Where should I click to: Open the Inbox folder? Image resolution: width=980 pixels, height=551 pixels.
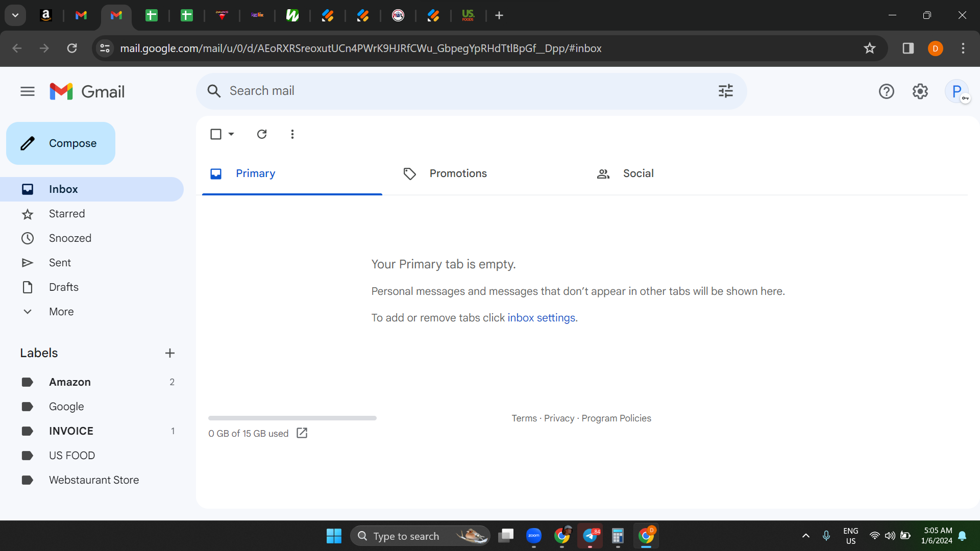92,189
